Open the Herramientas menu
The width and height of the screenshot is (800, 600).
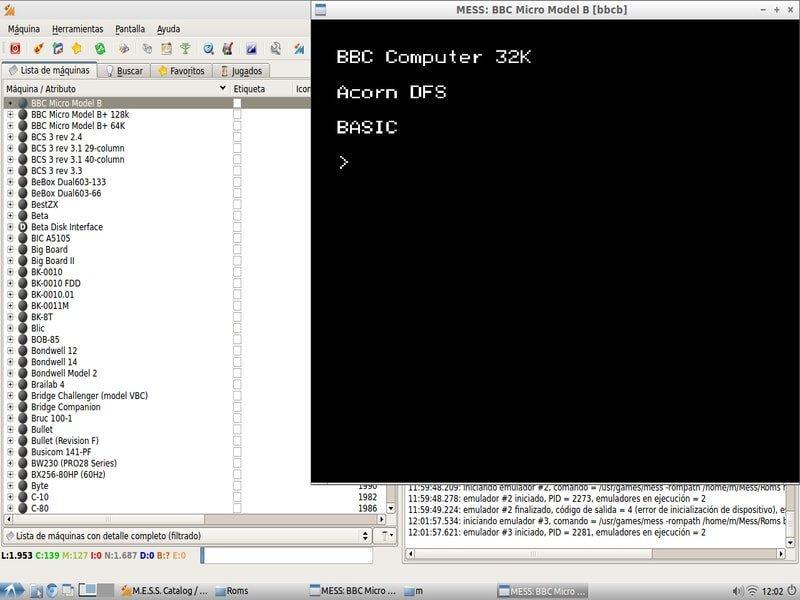coord(78,29)
